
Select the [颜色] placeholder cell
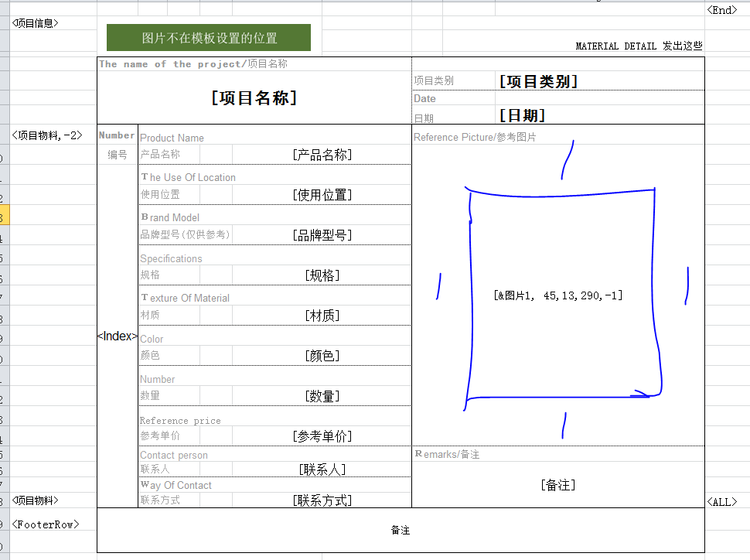click(x=322, y=356)
